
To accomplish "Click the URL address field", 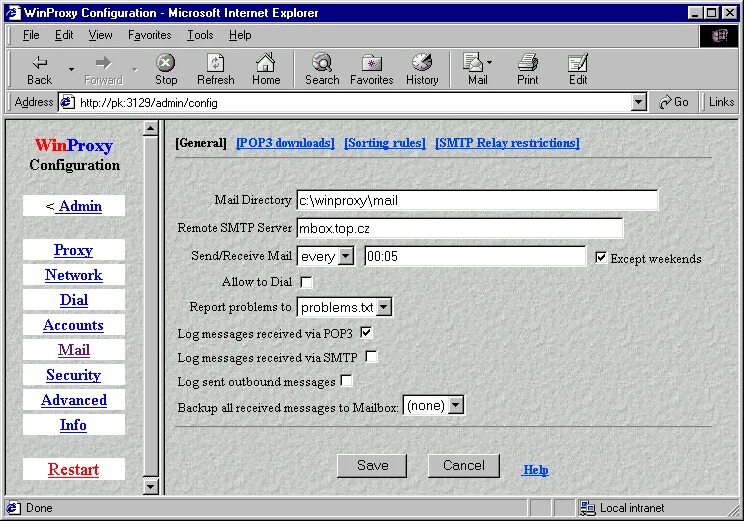I will click(x=353, y=102).
